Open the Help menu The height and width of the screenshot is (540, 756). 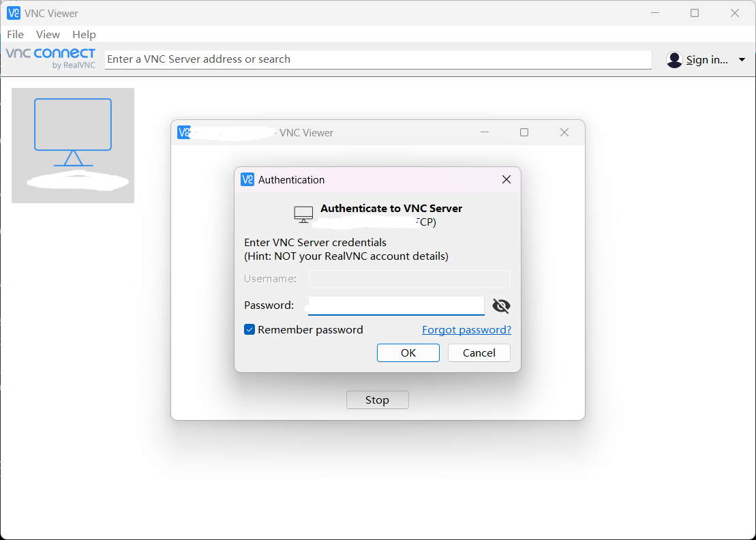pyautogui.click(x=84, y=34)
